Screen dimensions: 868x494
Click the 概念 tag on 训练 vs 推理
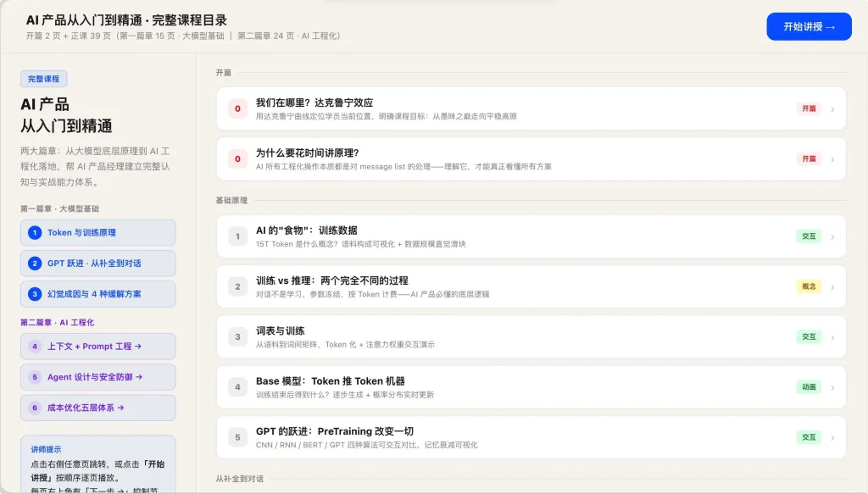[x=809, y=286]
